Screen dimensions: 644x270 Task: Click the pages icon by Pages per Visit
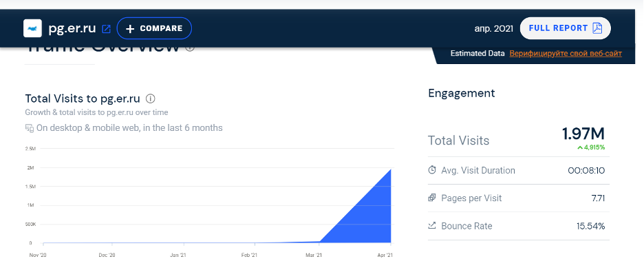click(432, 198)
